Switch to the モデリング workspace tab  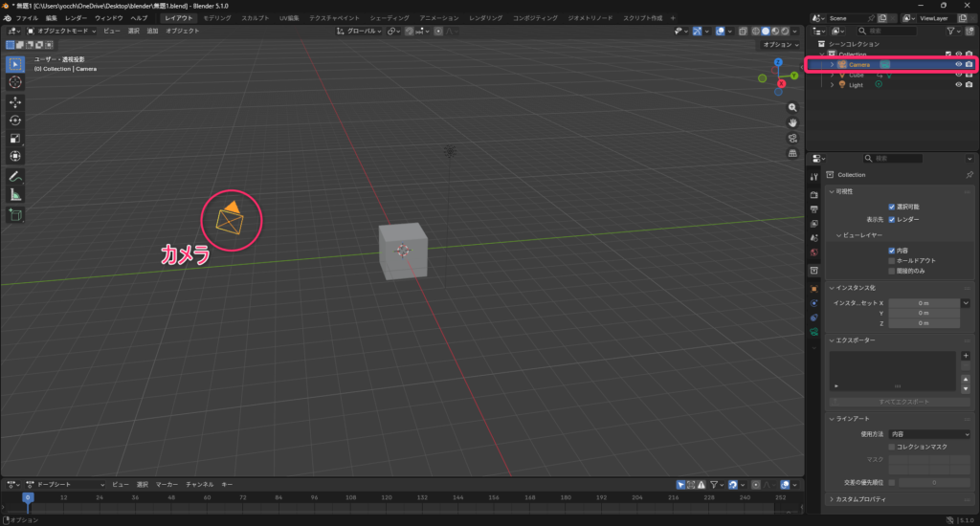click(216, 18)
